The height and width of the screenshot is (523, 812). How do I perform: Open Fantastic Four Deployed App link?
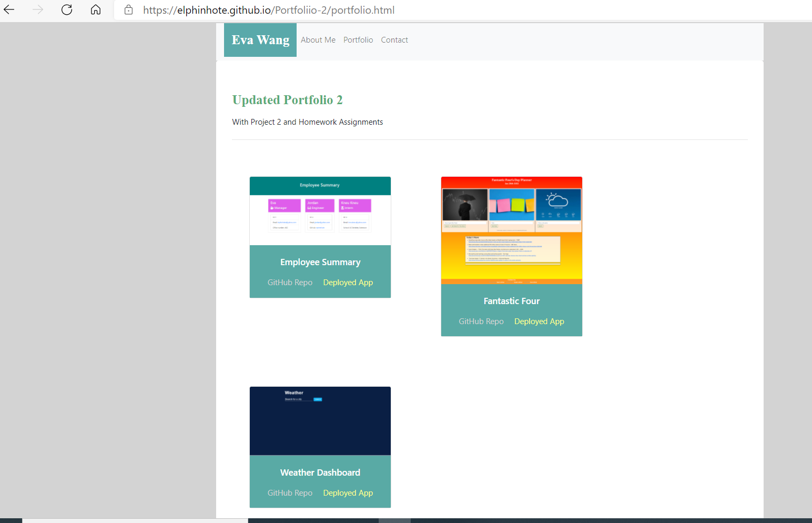[539, 321]
